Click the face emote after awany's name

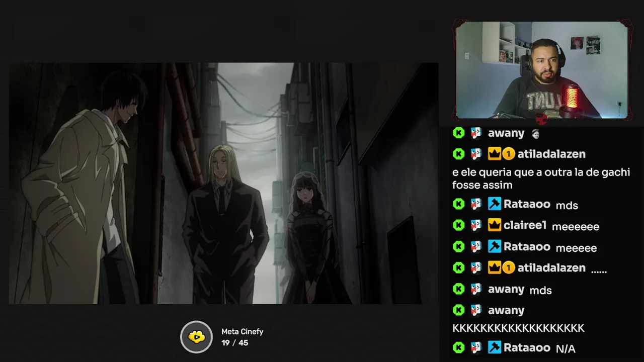click(x=536, y=134)
